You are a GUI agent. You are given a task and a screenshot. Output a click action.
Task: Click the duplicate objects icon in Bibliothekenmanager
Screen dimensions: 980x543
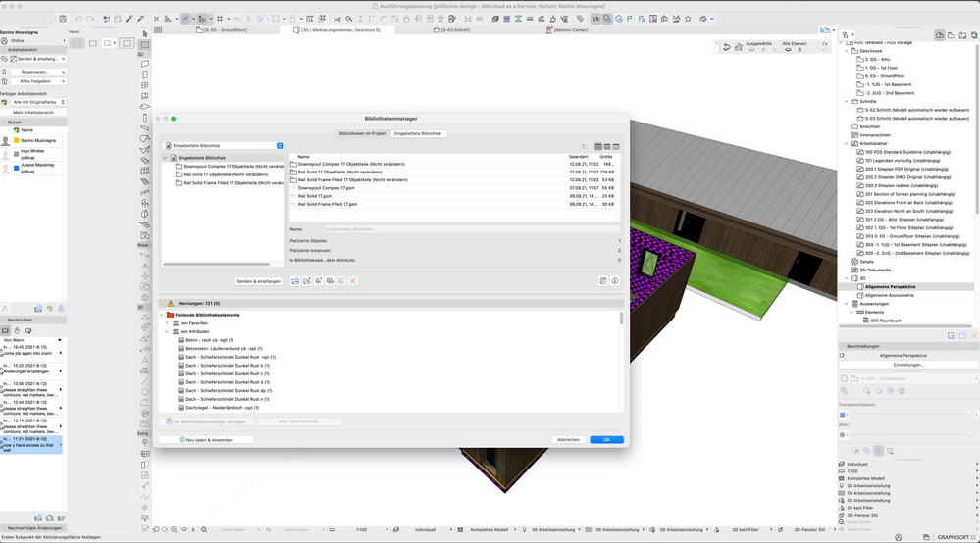(x=330, y=281)
